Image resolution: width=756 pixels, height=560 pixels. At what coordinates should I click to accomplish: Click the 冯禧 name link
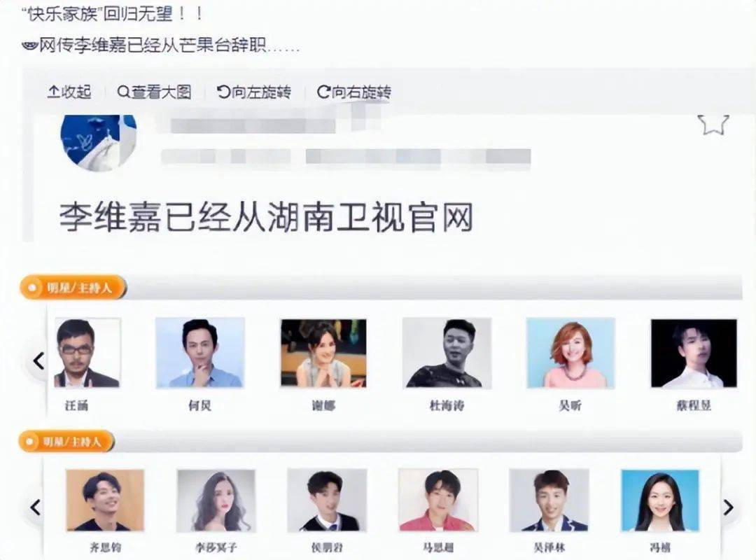(x=660, y=547)
